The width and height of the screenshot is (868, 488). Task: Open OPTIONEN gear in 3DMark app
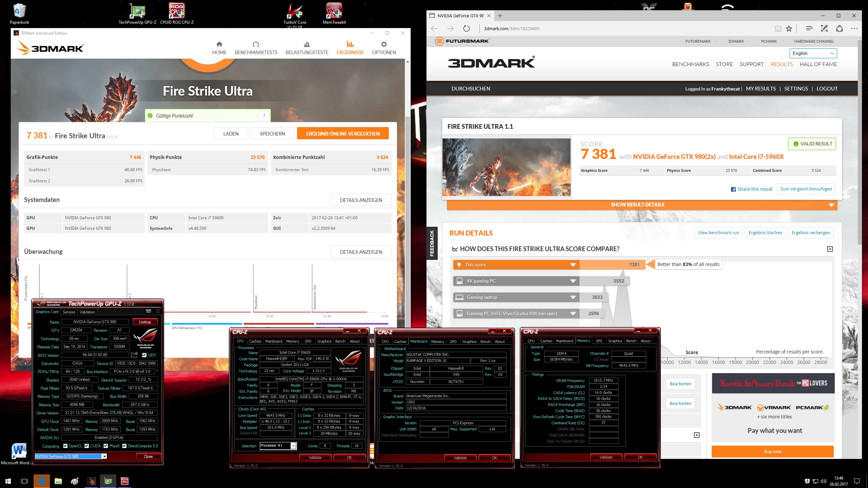point(384,48)
